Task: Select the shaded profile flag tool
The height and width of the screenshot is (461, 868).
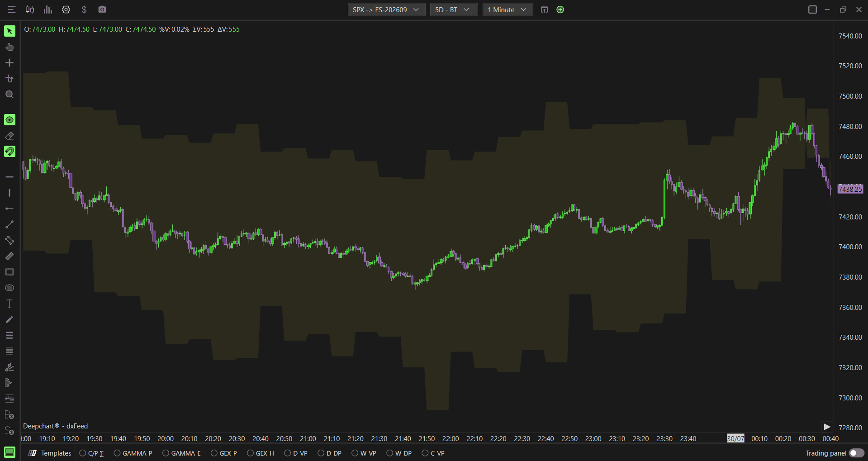Action: point(9,383)
